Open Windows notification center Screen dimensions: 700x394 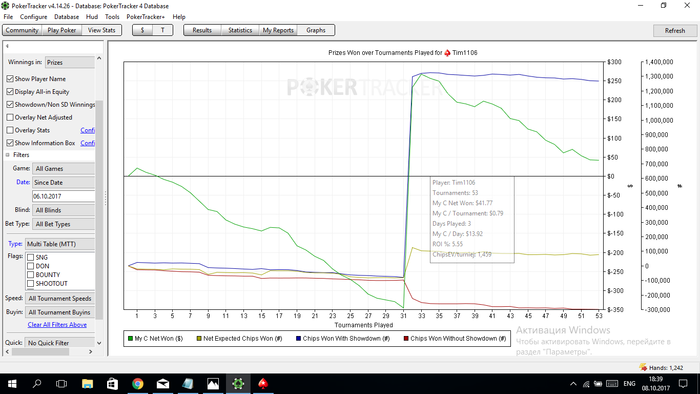click(683, 384)
